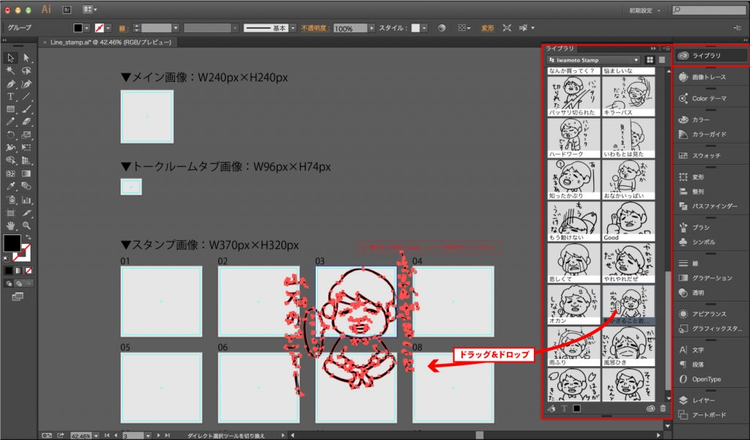Select the Direct Selection tool
This screenshot has width=750, height=440.
coord(26,58)
